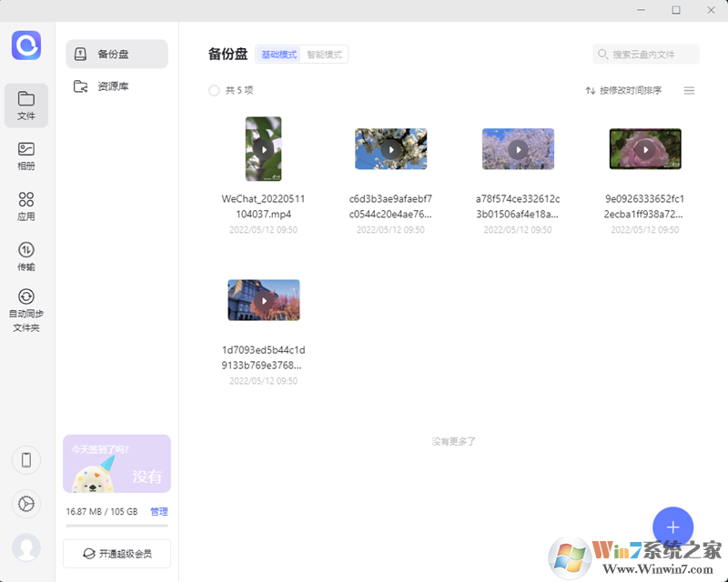Open the account menu via avatar
The height and width of the screenshot is (582, 728).
pos(26,548)
